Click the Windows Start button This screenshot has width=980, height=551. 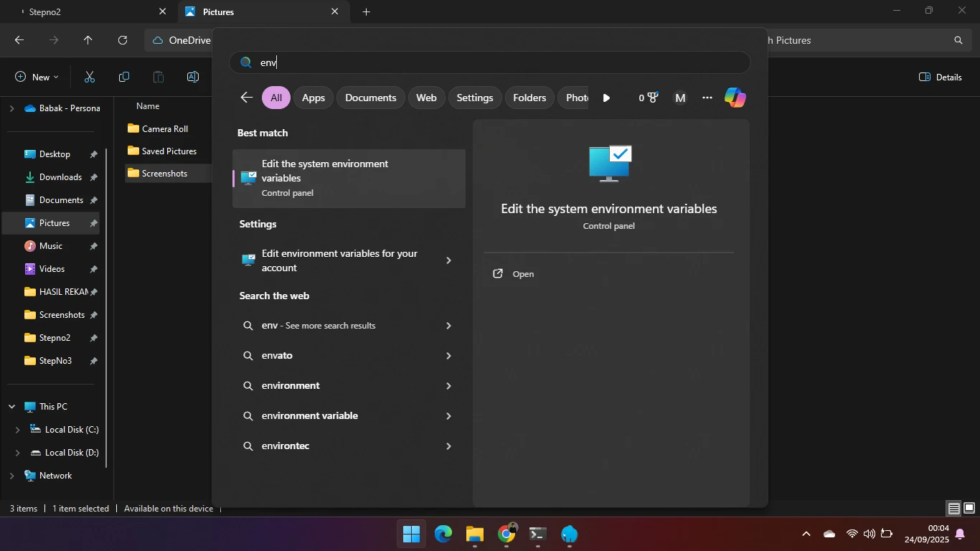412,534
